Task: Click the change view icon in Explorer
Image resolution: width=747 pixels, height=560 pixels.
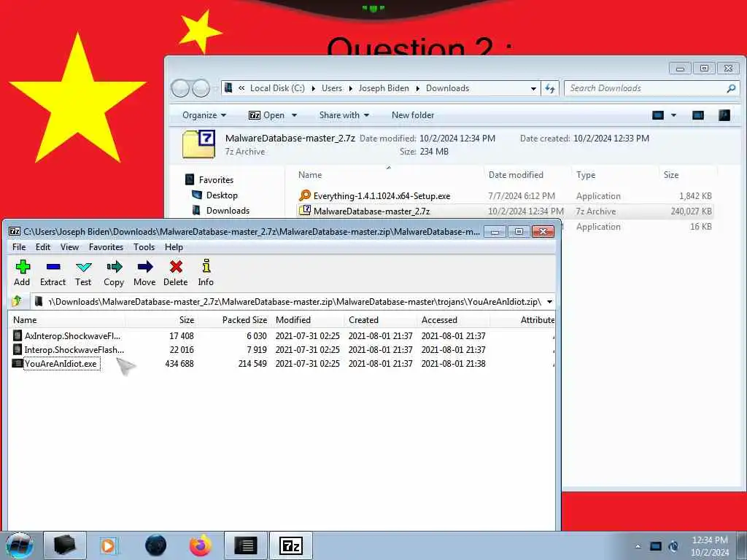Action: pyautogui.click(x=658, y=115)
